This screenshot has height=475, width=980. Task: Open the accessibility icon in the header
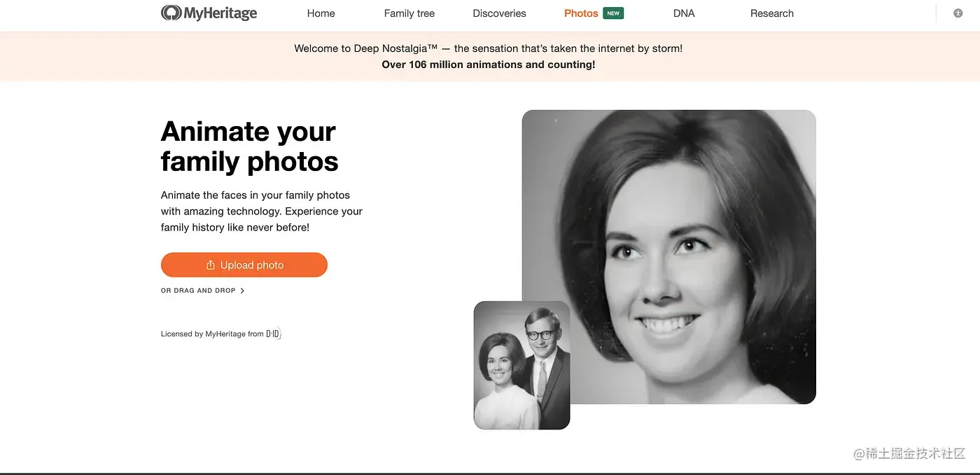(958, 13)
